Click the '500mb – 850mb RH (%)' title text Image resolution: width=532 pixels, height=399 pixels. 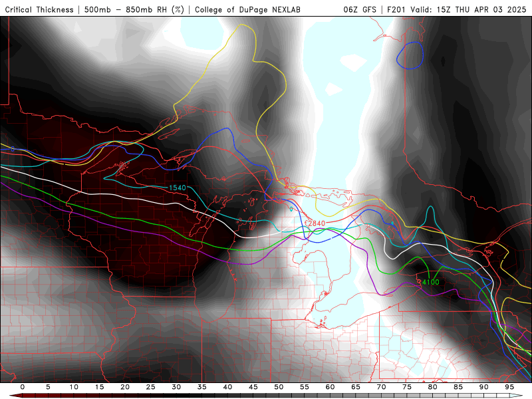(134, 9)
